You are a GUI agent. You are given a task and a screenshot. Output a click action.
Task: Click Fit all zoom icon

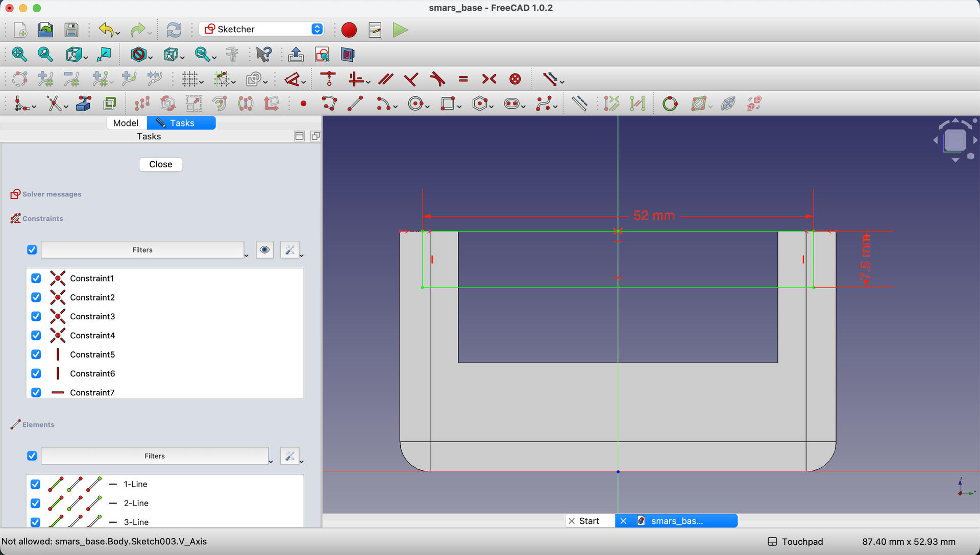[x=19, y=54]
